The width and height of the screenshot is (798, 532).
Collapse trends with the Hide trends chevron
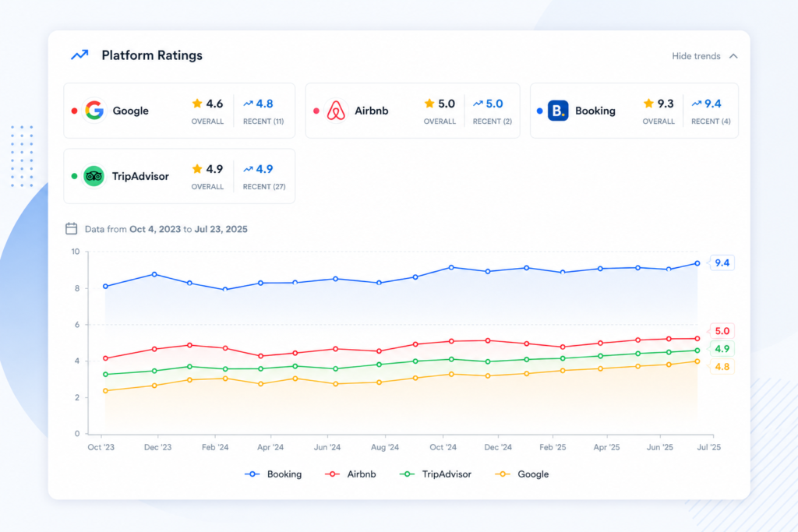(733, 56)
